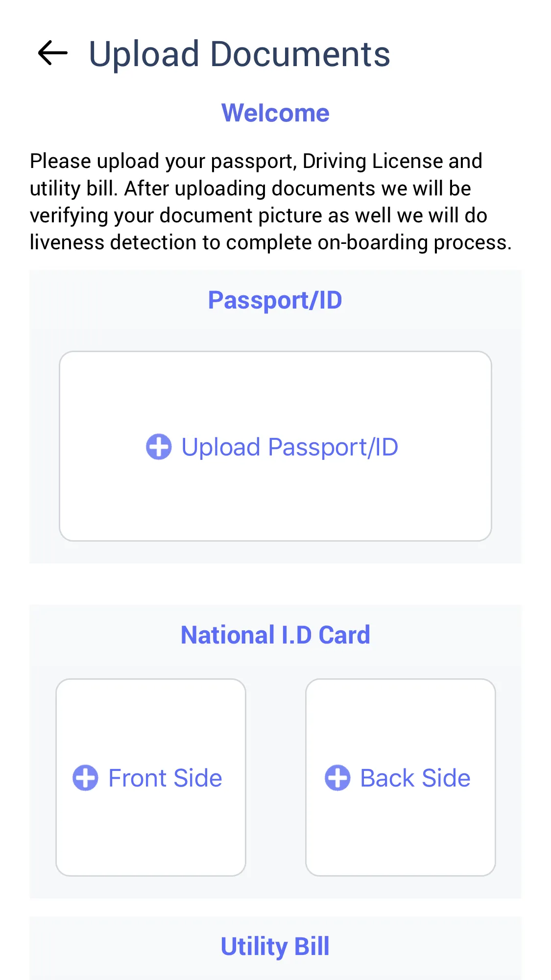Viewport: 551px width, 980px height.
Task: Tap the plus icon beside Front Side
Action: (86, 778)
